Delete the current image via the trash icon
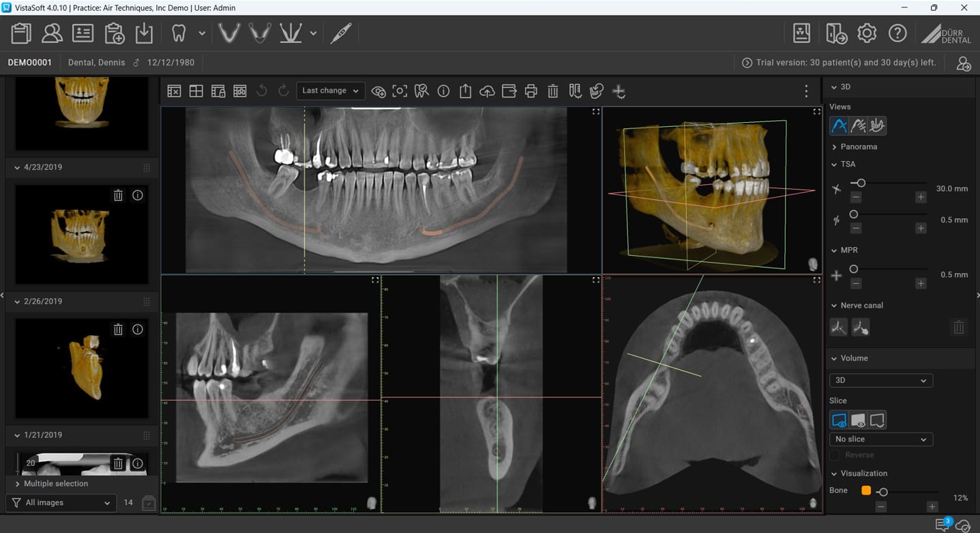This screenshot has width=980, height=533. click(x=552, y=91)
